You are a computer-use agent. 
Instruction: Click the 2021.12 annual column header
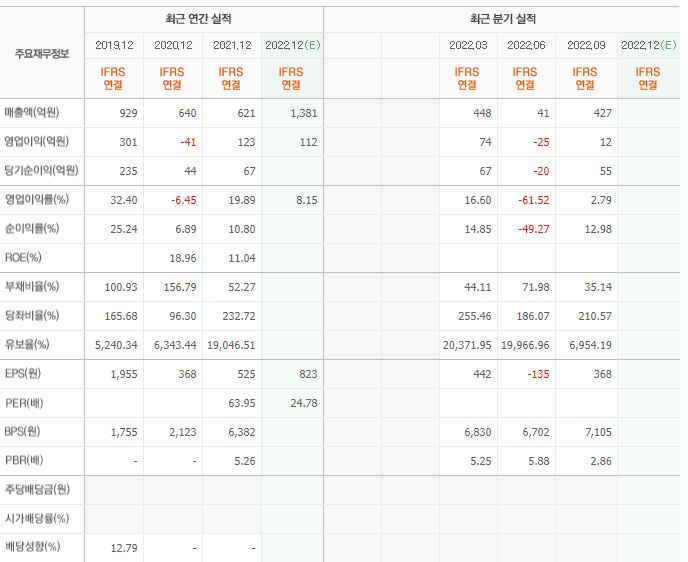(x=232, y=45)
